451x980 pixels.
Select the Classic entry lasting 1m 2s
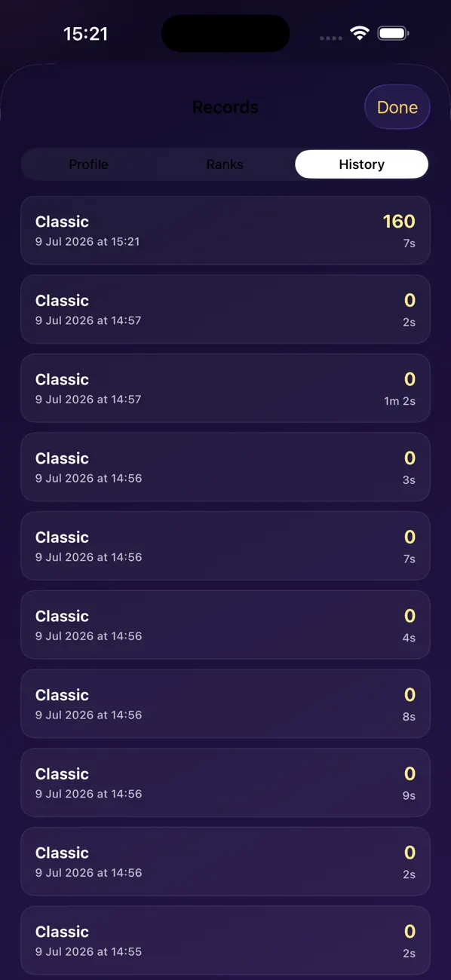226,388
